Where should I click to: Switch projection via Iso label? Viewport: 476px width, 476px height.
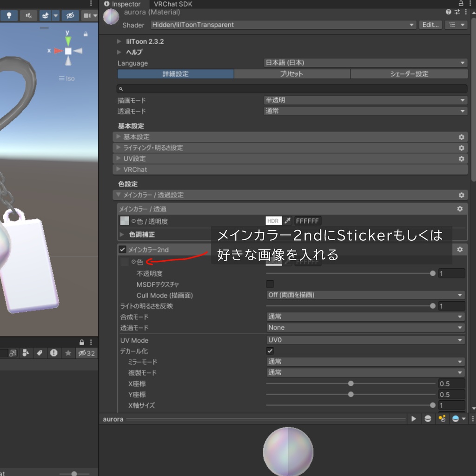pos(67,78)
